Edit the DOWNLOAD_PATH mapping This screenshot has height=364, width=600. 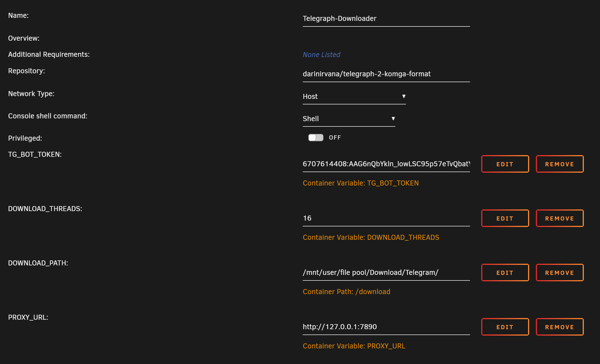(x=505, y=273)
